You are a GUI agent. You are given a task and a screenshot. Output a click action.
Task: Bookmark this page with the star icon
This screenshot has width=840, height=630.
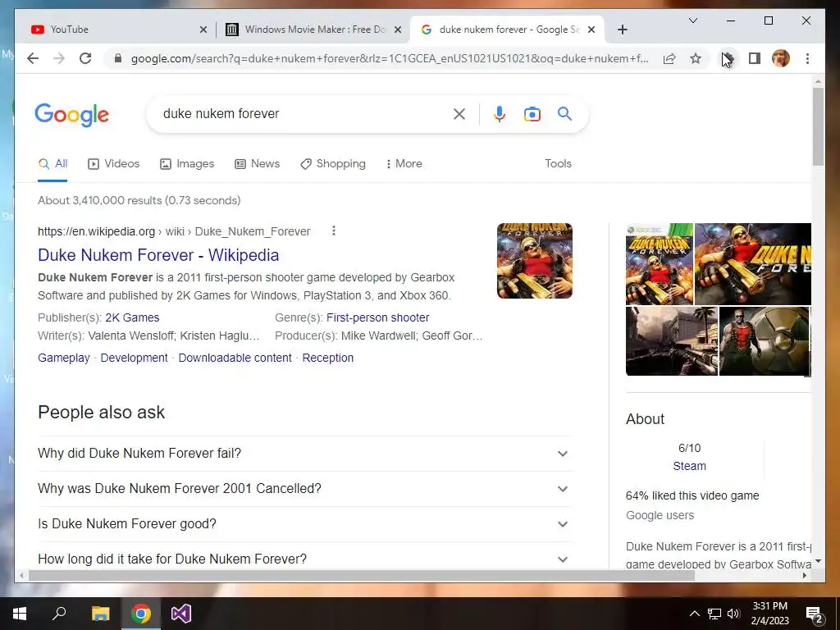[696, 58]
